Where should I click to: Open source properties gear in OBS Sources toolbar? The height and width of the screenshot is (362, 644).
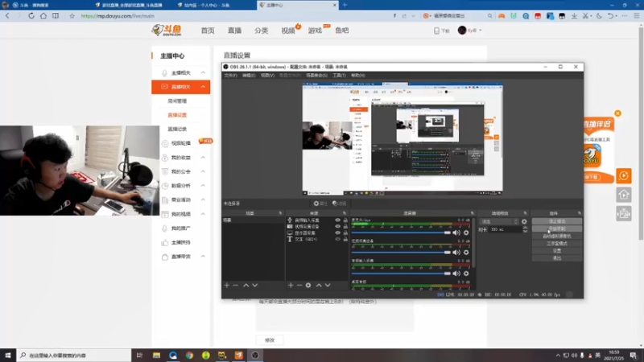click(308, 286)
